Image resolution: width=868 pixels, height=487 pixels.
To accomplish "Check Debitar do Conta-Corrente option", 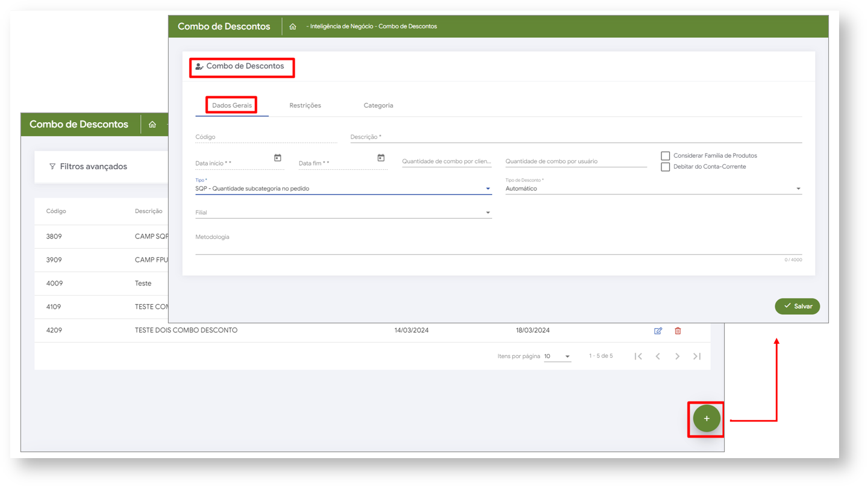I will [x=666, y=167].
